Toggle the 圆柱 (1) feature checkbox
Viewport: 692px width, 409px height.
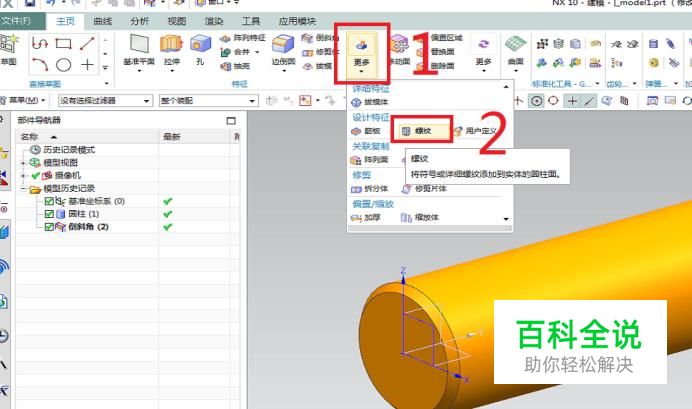click(49, 214)
